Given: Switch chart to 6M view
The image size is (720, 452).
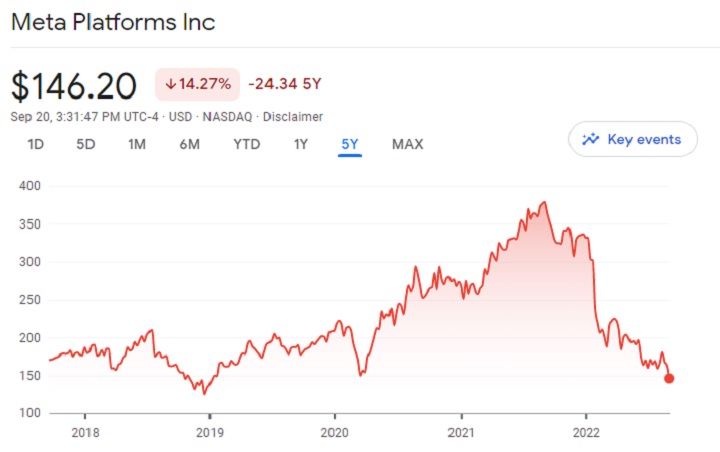Looking at the screenshot, I should point(190,144).
